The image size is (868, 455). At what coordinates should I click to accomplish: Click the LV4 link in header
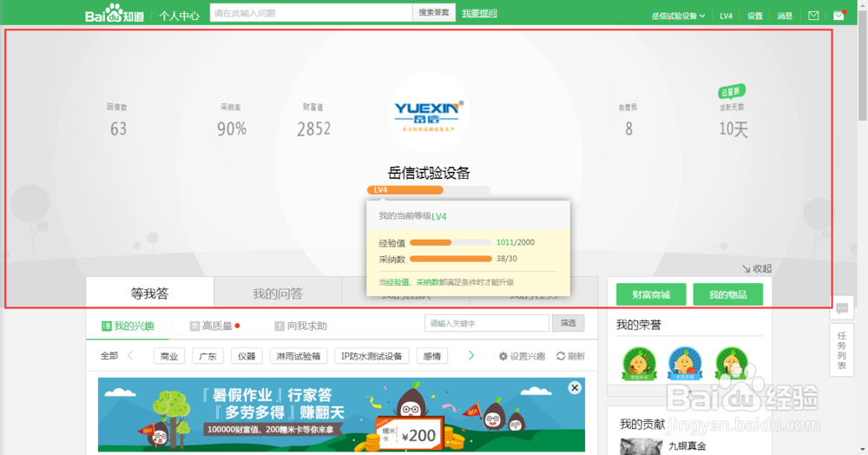(x=726, y=16)
